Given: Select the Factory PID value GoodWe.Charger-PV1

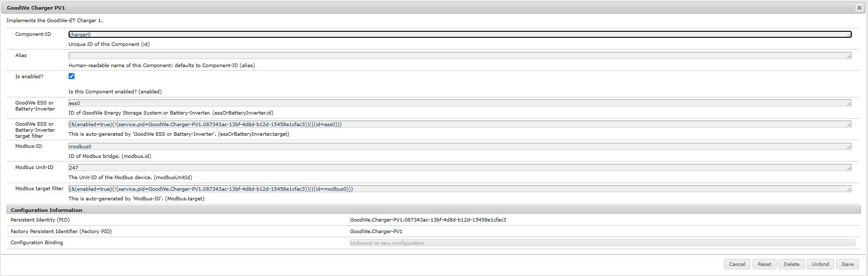Looking at the screenshot, I should click(x=376, y=232).
